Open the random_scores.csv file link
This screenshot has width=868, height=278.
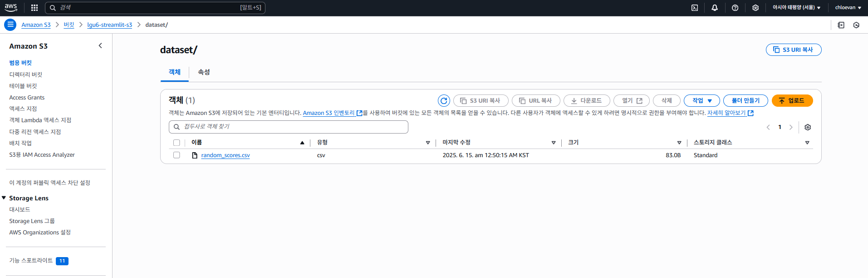tap(226, 155)
